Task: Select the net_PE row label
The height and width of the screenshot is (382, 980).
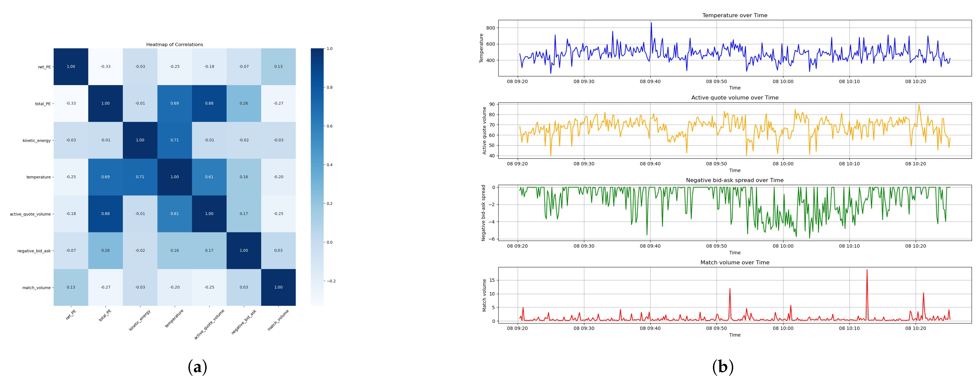Action: [x=44, y=67]
